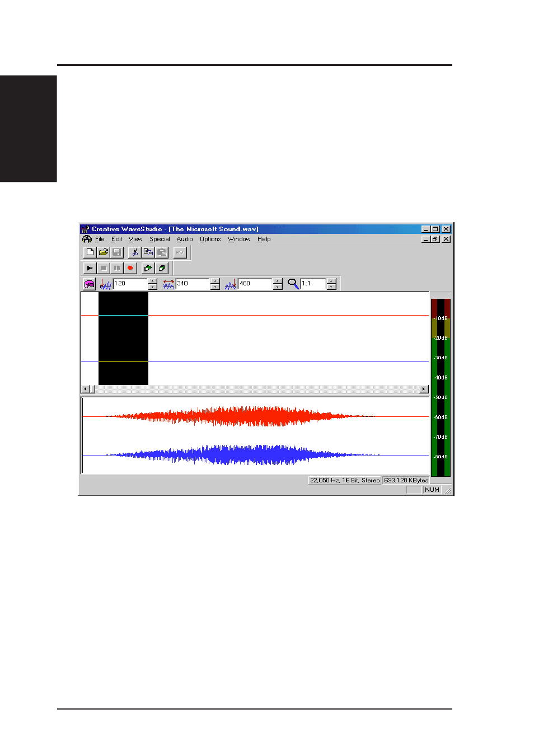Increase the length value 340 with the up arrow
This screenshot has height=756, width=534.
point(216,281)
